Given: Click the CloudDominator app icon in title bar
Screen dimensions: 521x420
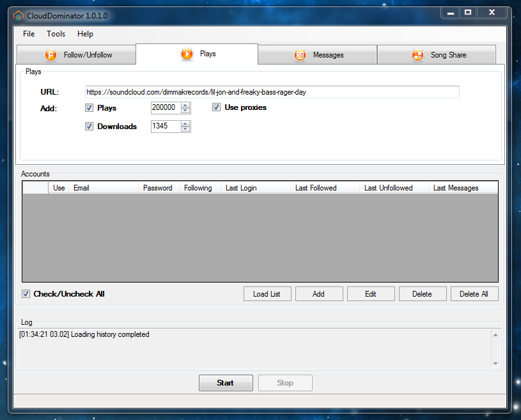Looking at the screenshot, I should click(19, 15).
